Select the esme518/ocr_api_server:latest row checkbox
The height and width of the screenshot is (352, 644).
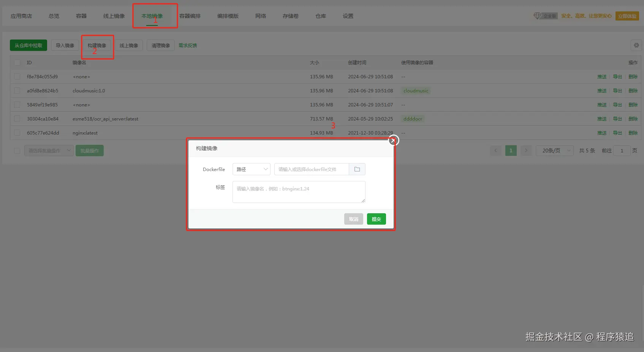(x=17, y=119)
